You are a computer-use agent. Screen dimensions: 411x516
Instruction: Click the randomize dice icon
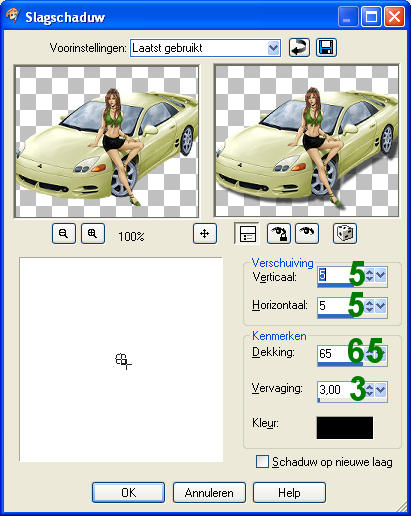345,233
